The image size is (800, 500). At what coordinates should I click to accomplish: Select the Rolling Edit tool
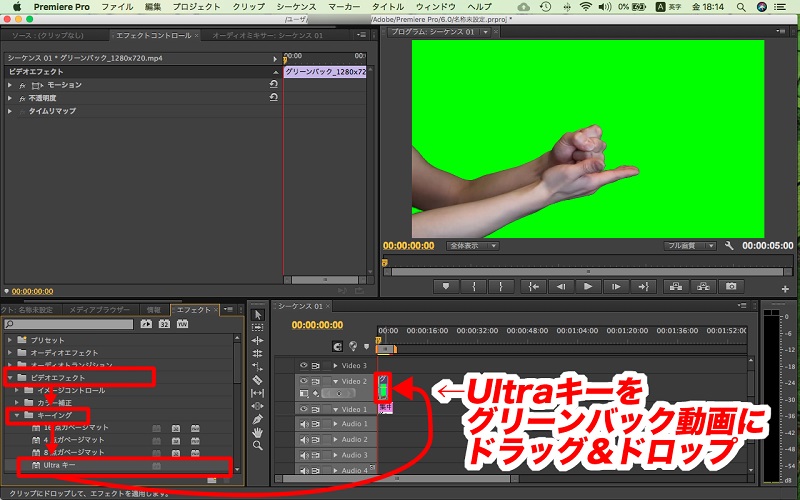click(258, 353)
